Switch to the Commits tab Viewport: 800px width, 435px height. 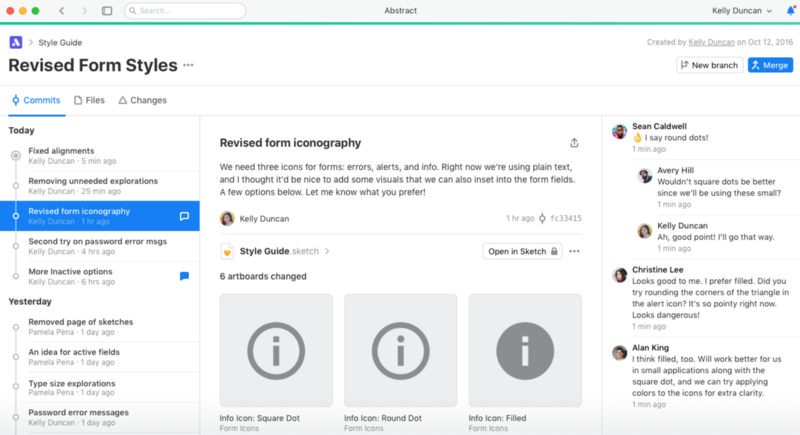click(36, 100)
